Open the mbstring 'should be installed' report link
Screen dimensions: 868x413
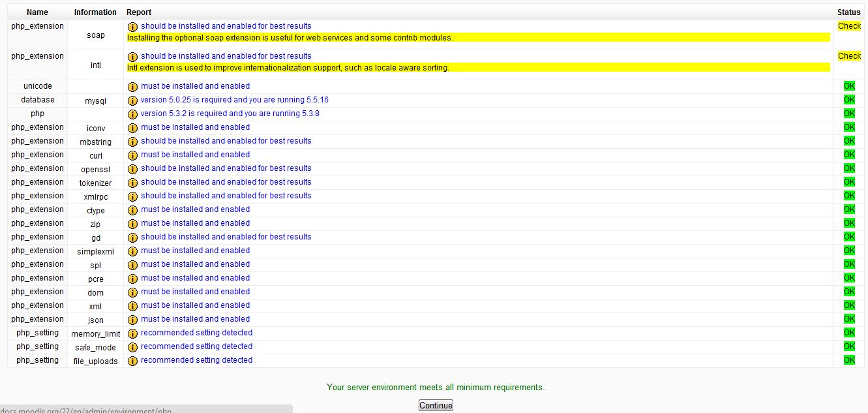[x=226, y=141]
